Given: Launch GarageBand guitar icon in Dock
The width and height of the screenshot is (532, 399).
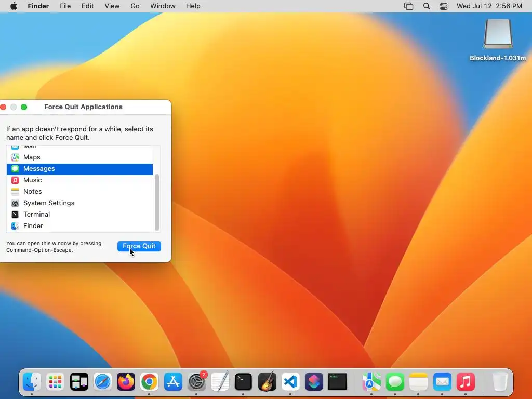Looking at the screenshot, I should (x=267, y=382).
